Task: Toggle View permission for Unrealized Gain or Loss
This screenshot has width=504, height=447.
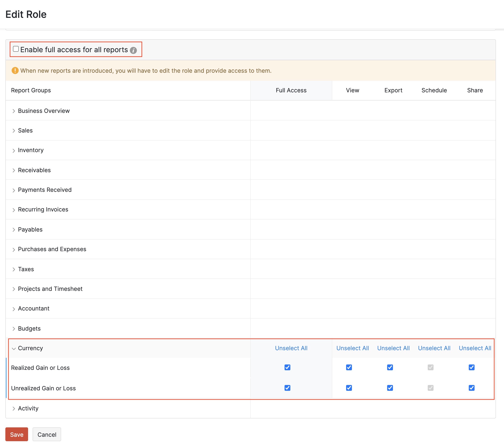Action: [x=349, y=388]
